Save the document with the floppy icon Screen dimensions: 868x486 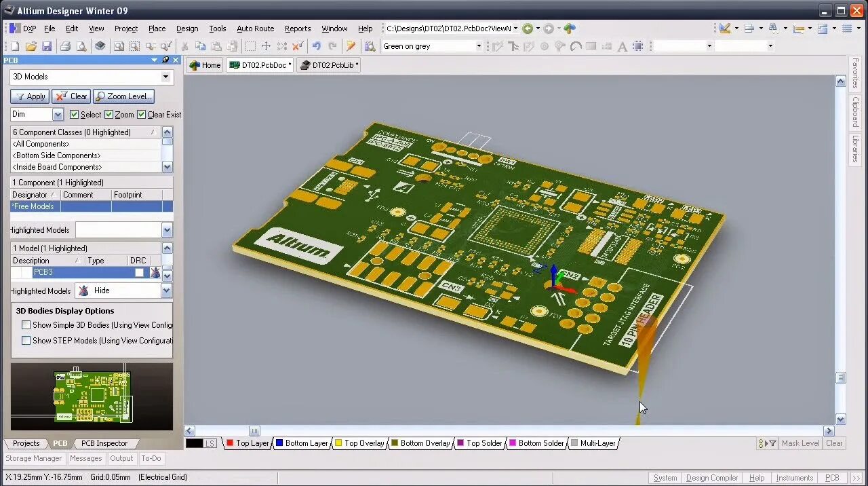click(x=47, y=46)
